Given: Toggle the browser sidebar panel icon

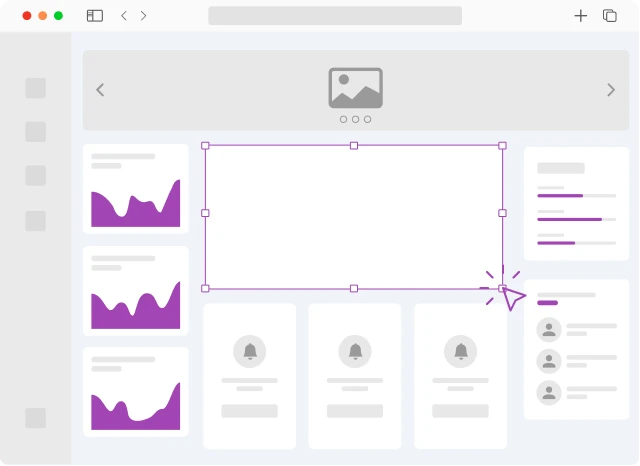Looking at the screenshot, I should (95, 15).
